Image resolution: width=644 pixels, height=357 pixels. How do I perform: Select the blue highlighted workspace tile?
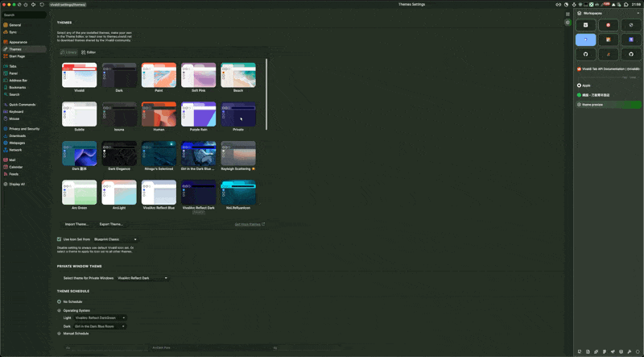pyautogui.click(x=586, y=39)
